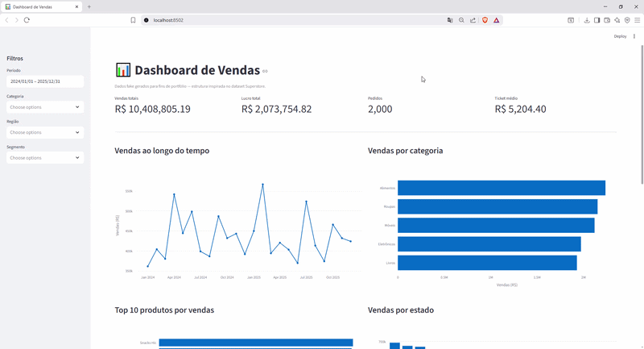Viewport: 644px width, 349px height.
Task: Toggle the browser sidebar panel icon
Action: tap(597, 20)
